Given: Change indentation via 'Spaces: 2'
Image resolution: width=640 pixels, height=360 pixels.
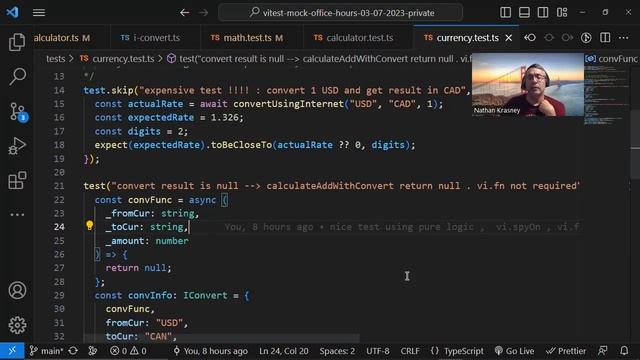Looking at the screenshot, I should (337, 351).
